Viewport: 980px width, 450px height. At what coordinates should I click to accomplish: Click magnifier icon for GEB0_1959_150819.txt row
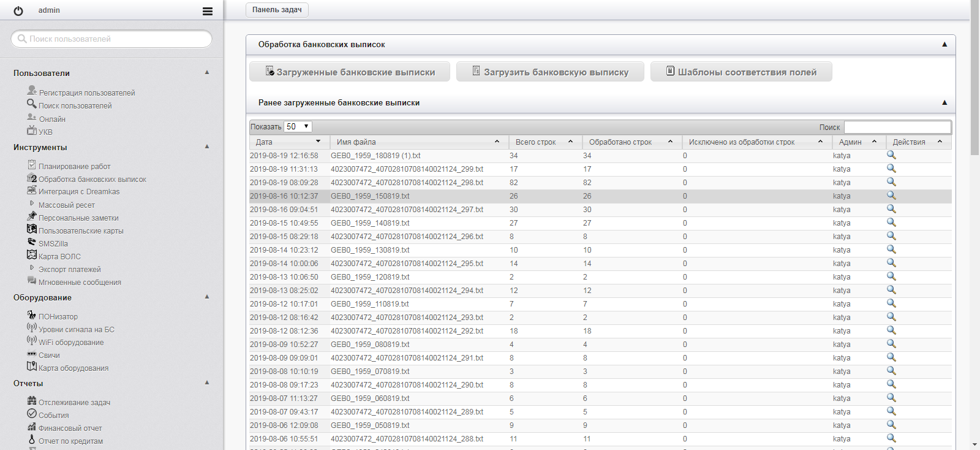click(x=891, y=196)
